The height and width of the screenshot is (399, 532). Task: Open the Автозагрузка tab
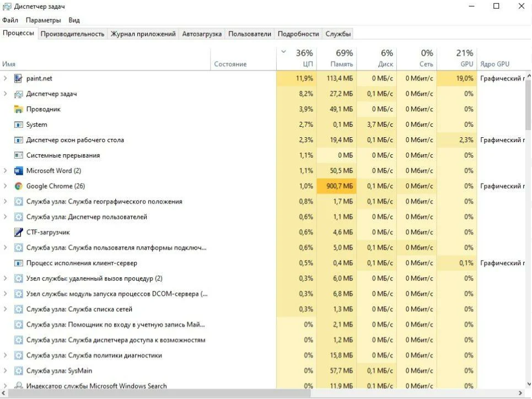(x=202, y=34)
